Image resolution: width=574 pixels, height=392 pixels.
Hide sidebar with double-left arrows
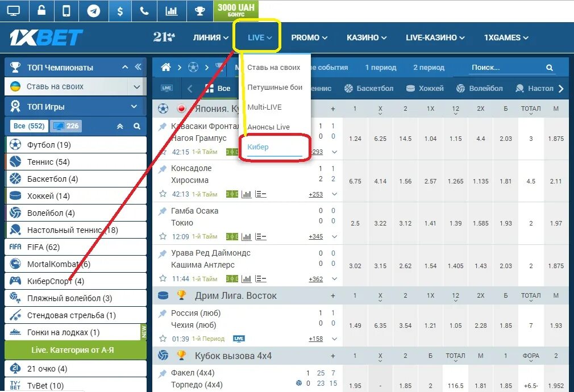coord(138,66)
